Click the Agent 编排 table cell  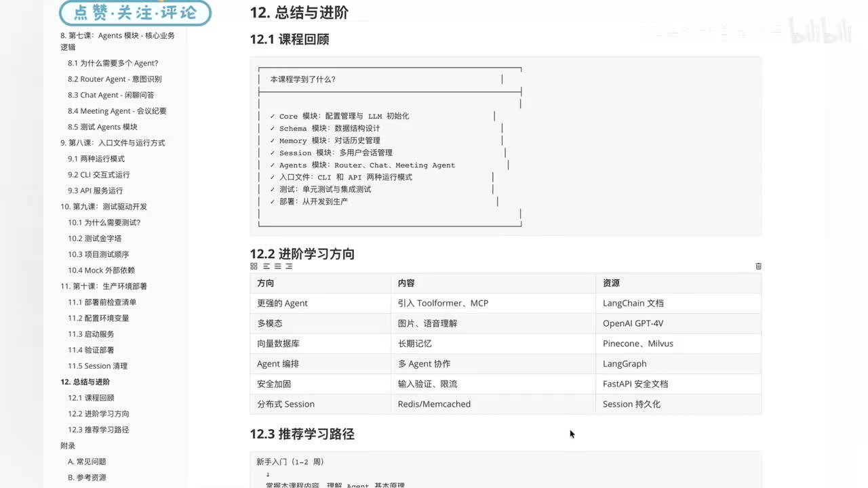coord(320,363)
